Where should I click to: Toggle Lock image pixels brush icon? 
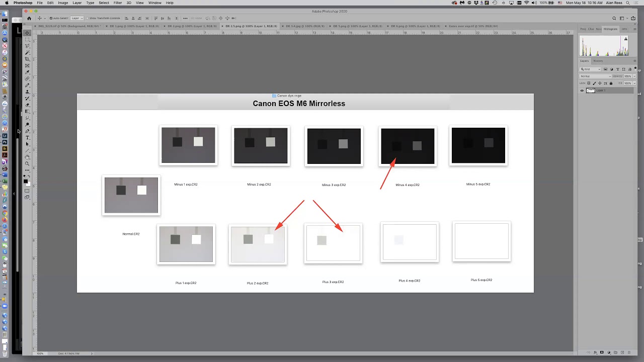(594, 83)
